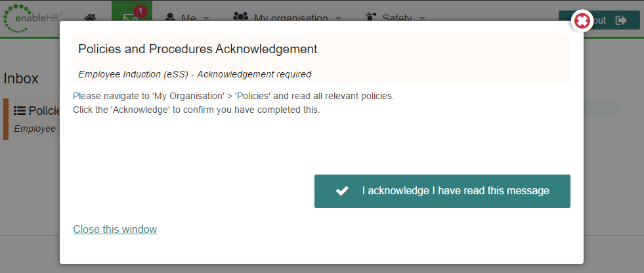The width and height of the screenshot is (644, 273).
Task: Click the Close this window link
Action: click(115, 229)
